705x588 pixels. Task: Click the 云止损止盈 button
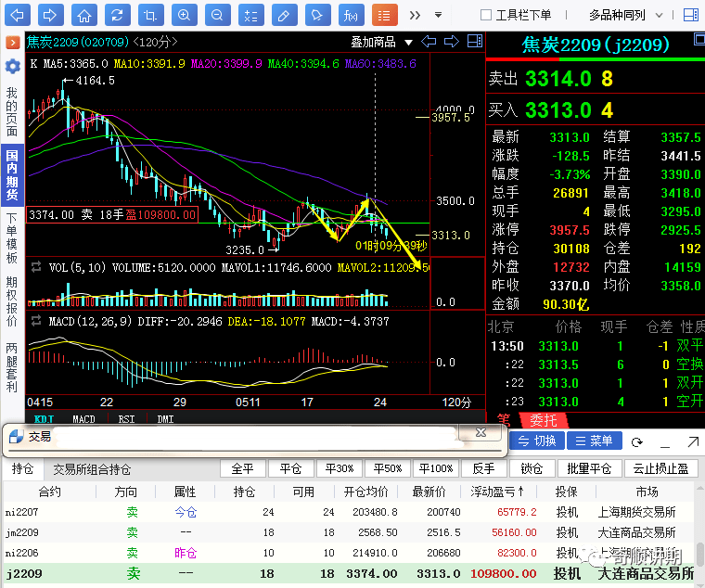(659, 469)
